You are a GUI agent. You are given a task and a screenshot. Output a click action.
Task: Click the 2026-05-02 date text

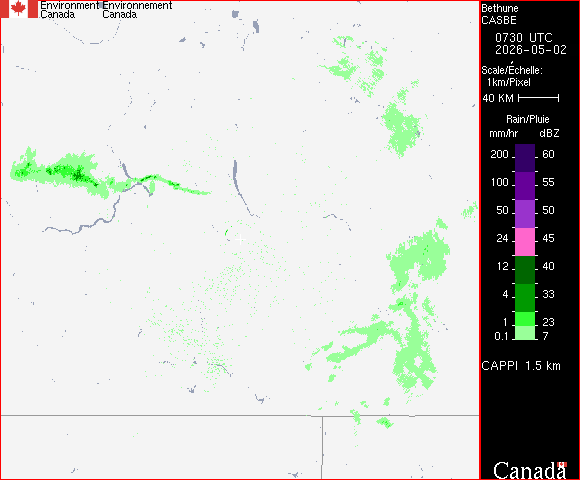[531, 50]
